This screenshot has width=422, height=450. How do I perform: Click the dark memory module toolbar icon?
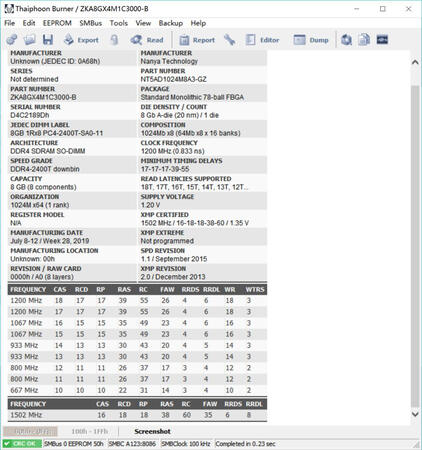click(x=382, y=40)
